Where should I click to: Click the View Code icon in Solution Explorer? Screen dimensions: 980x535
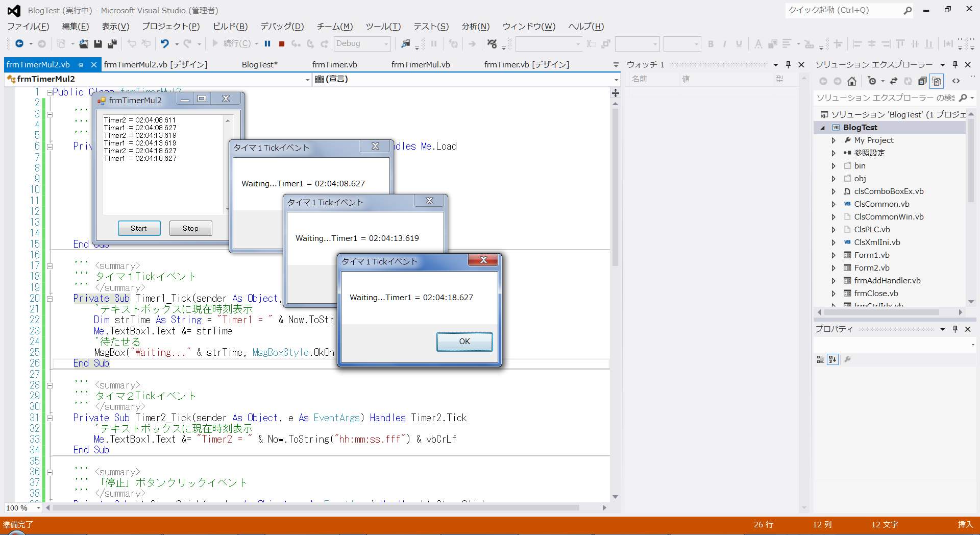click(x=956, y=81)
